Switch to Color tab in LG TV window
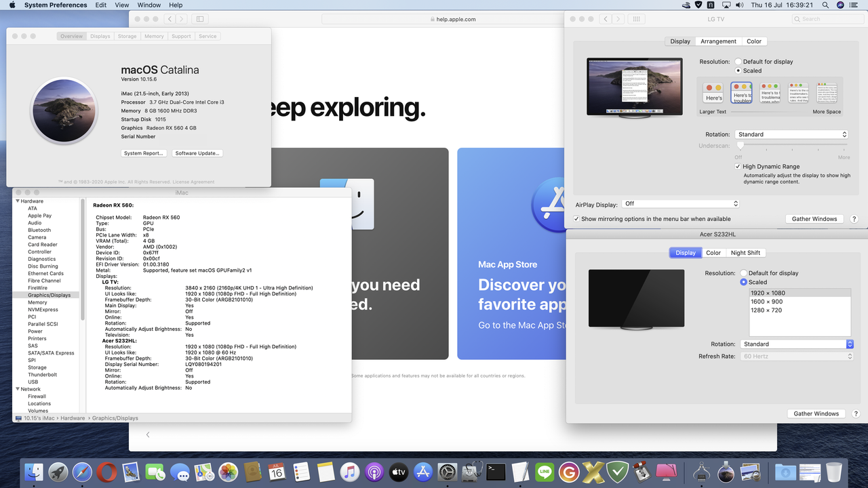 click(x=754, y=41)
